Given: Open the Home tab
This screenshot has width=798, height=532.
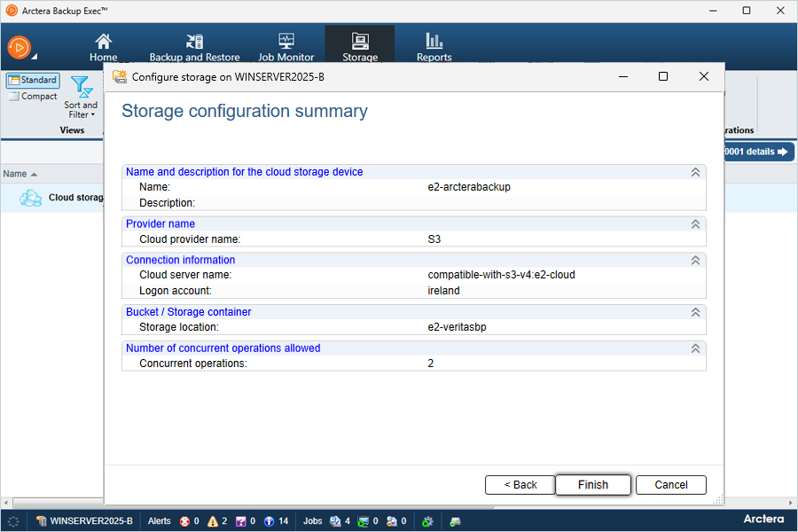Looking at the screenshot, I should coord(104,48).
